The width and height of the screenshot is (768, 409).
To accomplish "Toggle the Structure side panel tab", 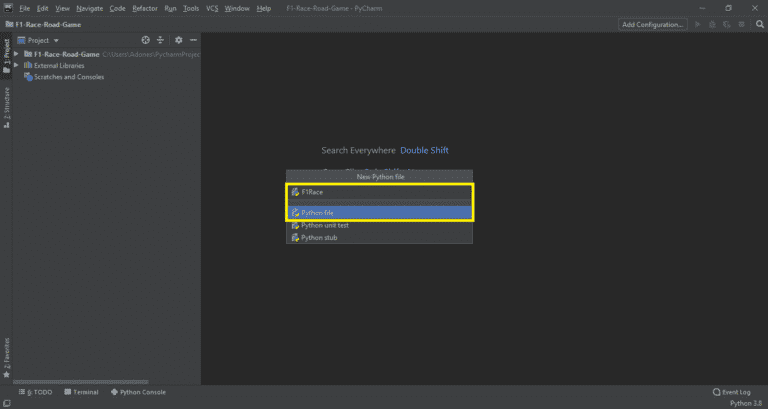I will [x=6, y=103].
